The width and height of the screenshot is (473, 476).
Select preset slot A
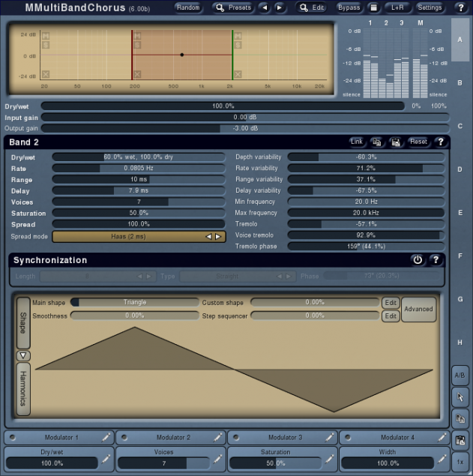(460, 40)
